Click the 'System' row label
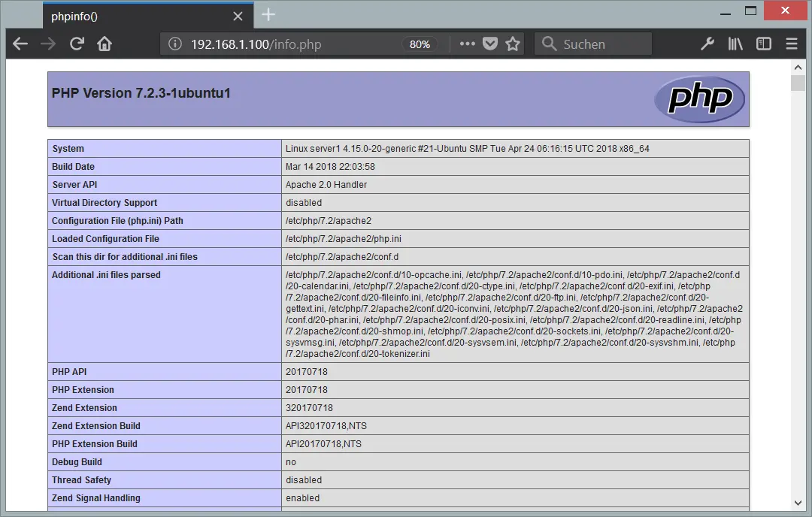This screenshot has height=517, width=812. 68,149
